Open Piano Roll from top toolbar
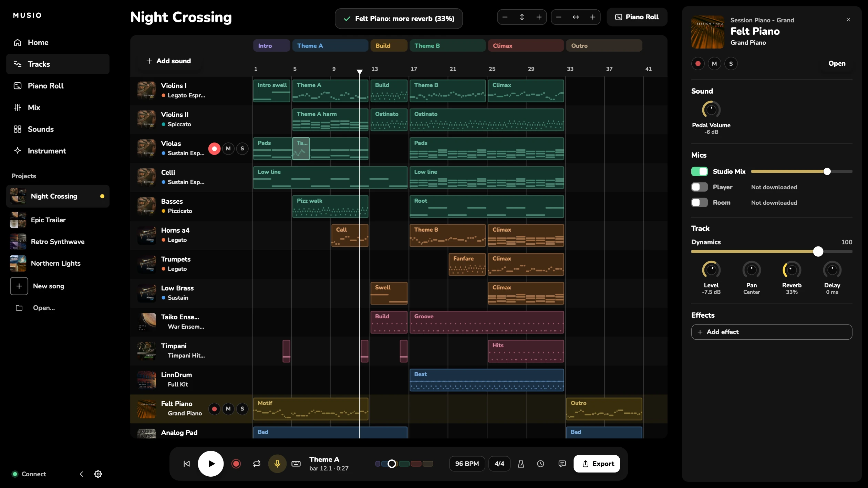 tap(637, 17)
